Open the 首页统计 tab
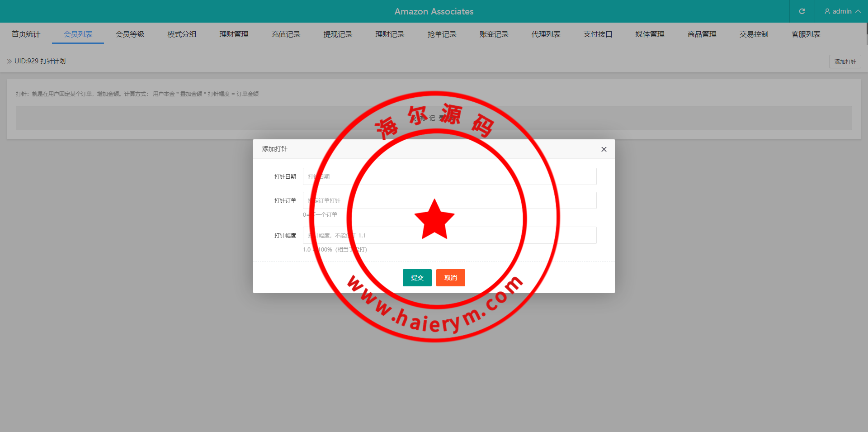Screen dimensions: 868x432 pos(26,34)
